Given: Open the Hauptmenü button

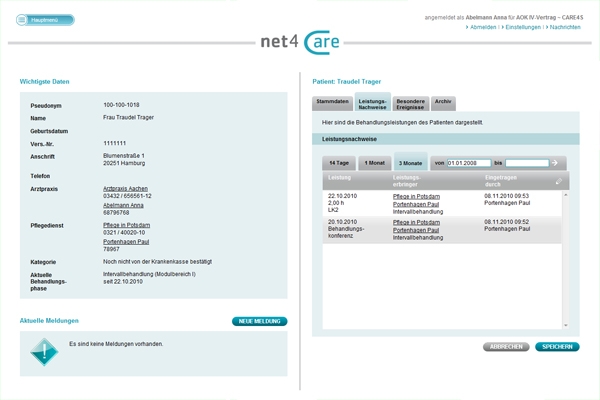Looking at the screenshot, I should (45, 20).
